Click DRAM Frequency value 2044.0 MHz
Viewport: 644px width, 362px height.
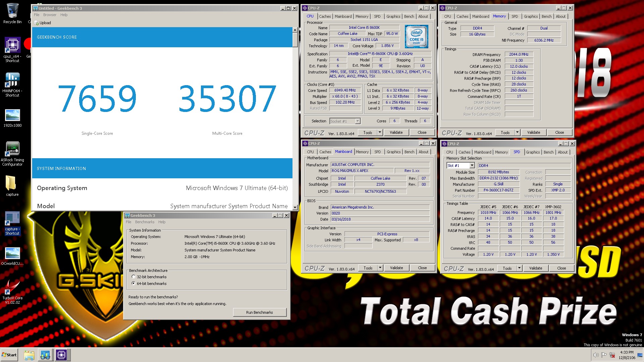tap(519, 54)
